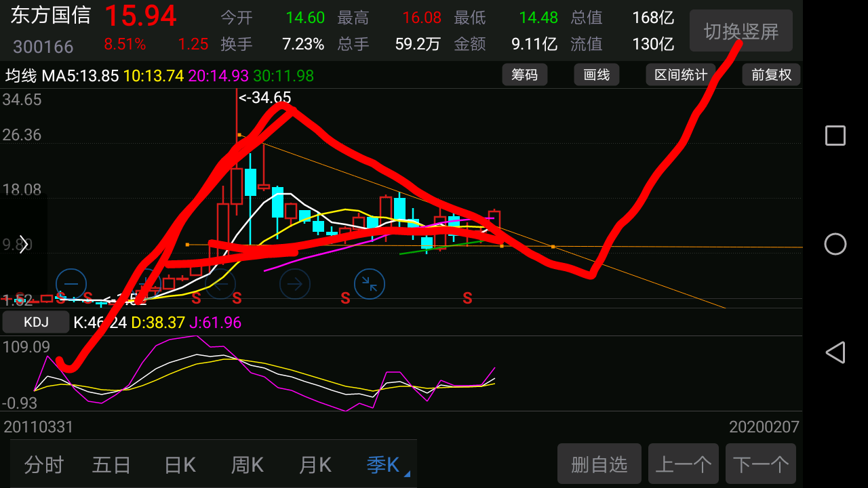Tap the zoom-in plus circle on chart

point(146,284)
